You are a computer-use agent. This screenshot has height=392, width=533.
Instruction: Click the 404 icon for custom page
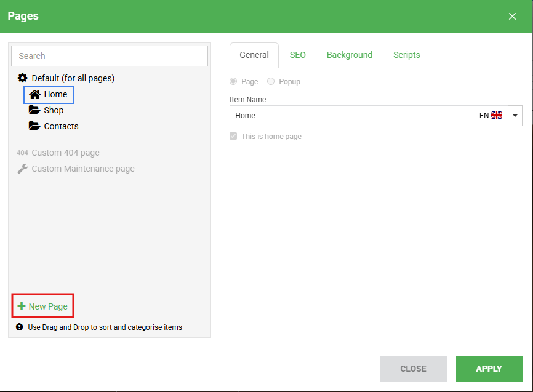pyautogui.click(x=23, y=153)
